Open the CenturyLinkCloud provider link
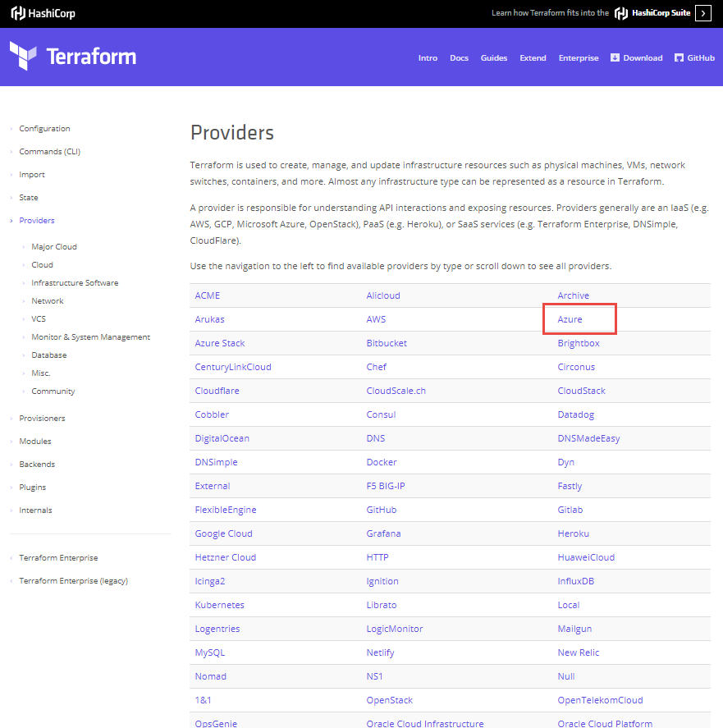 pyautogui.click(x=233, y=367)
